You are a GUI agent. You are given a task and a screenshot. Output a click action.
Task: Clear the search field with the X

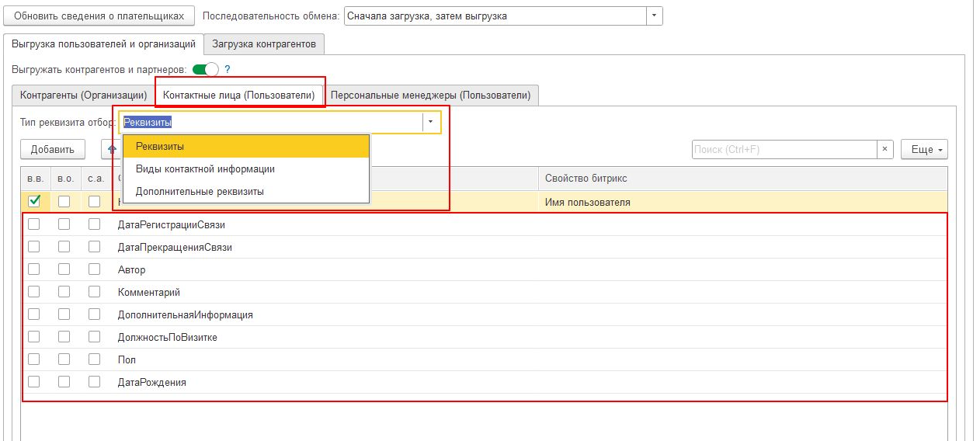(x=885, y=150)
